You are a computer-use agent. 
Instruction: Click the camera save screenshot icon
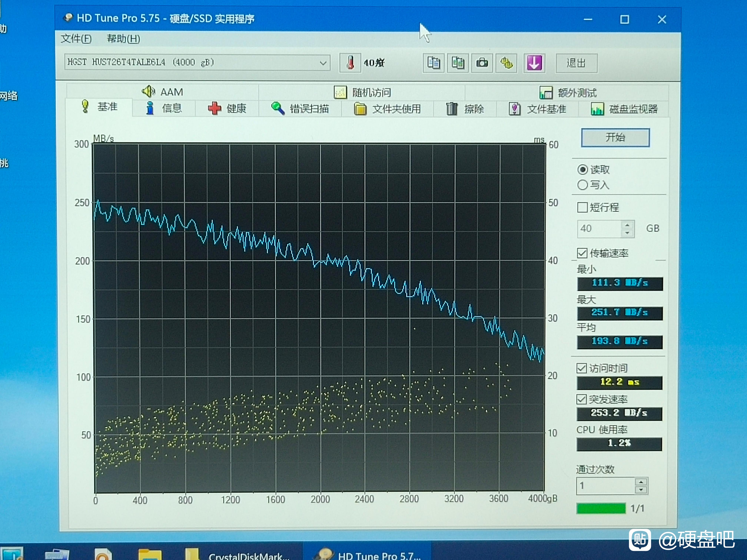point(482,63)
